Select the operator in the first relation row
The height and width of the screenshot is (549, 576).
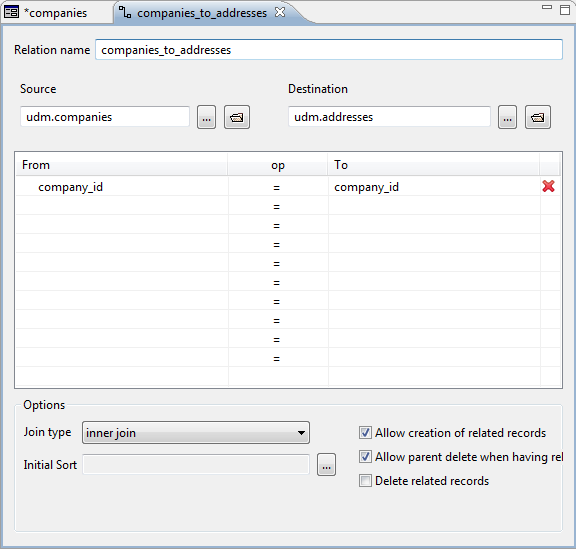pyautogui.click(x=277, y=187)
